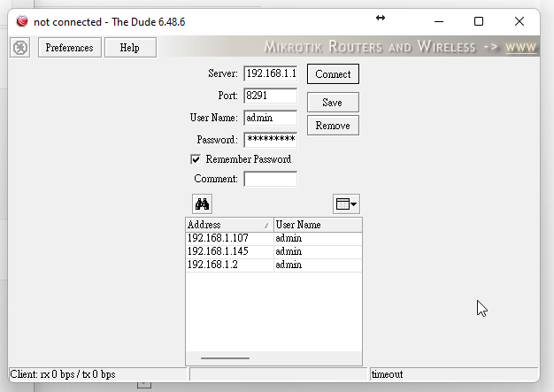Select the 192.168.1.145 row
This screenshot has width=554, height=392.
click(x=273, y=251)
